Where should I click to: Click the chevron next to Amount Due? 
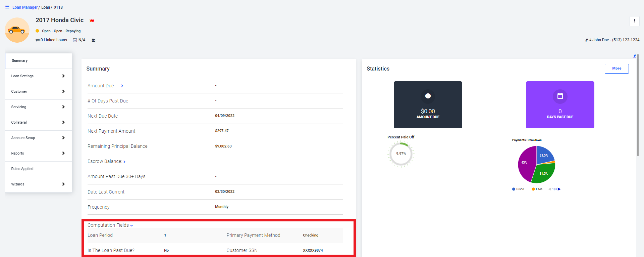click(x=122, y=86)
